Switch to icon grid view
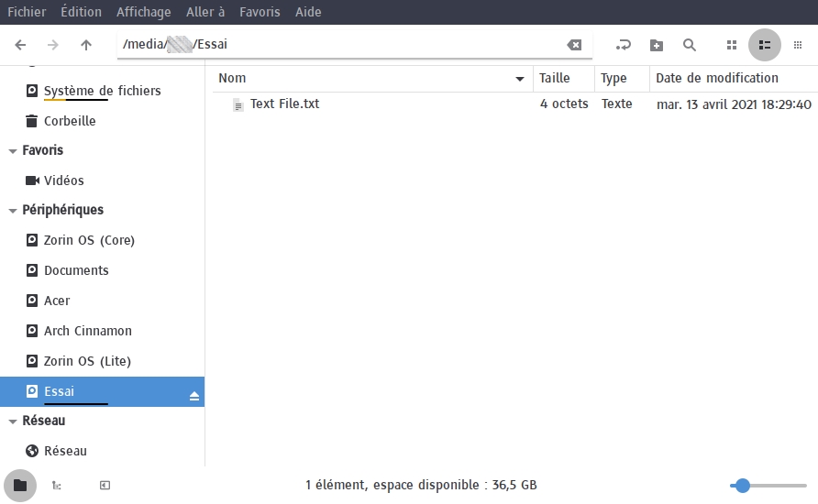 point(731,45)
